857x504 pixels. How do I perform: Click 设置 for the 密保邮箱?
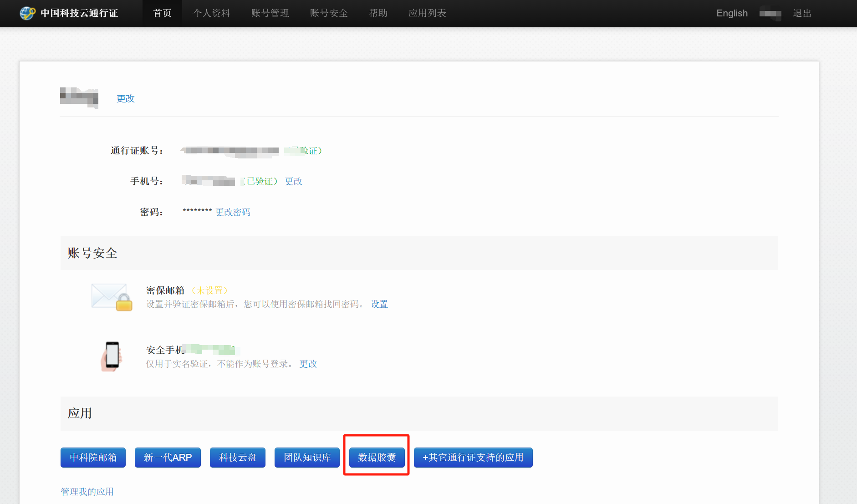(x=379, y=304)
